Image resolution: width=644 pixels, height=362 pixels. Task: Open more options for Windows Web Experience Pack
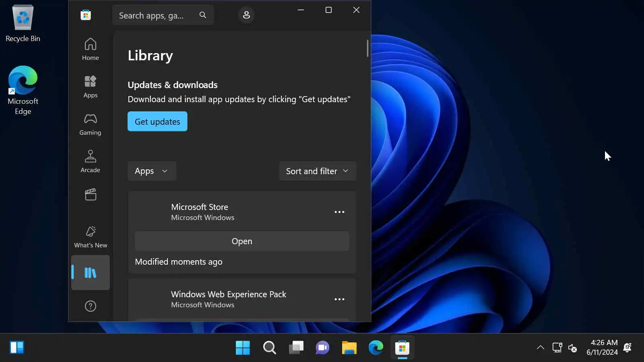click(x=339, y=299)
